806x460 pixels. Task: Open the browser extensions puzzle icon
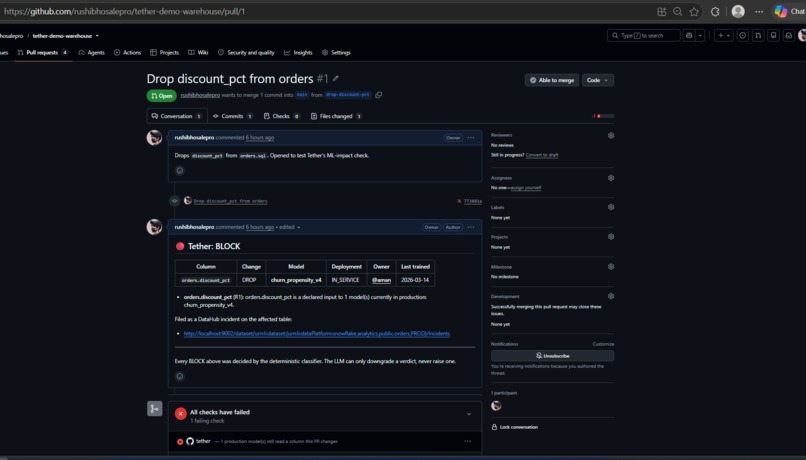tap(715, 11)
